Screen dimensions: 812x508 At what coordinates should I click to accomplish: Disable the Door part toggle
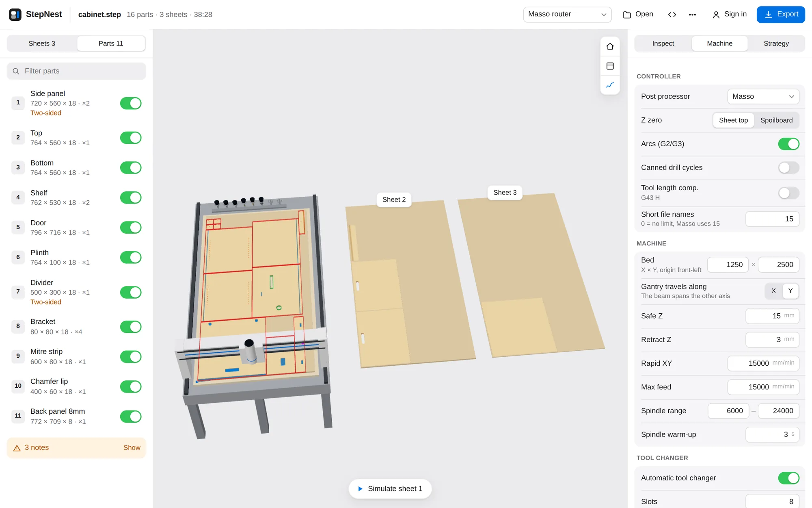coord(131,228)
